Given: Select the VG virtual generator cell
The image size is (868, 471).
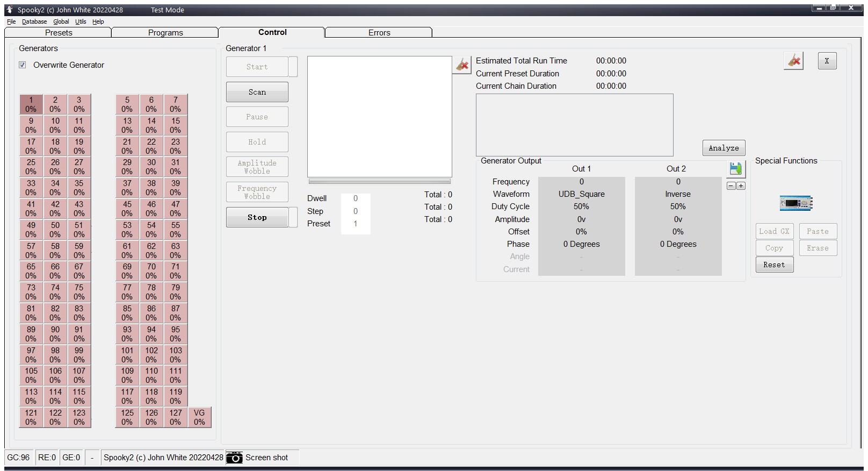Looking at the screenshot, I should tap(199, 417).
